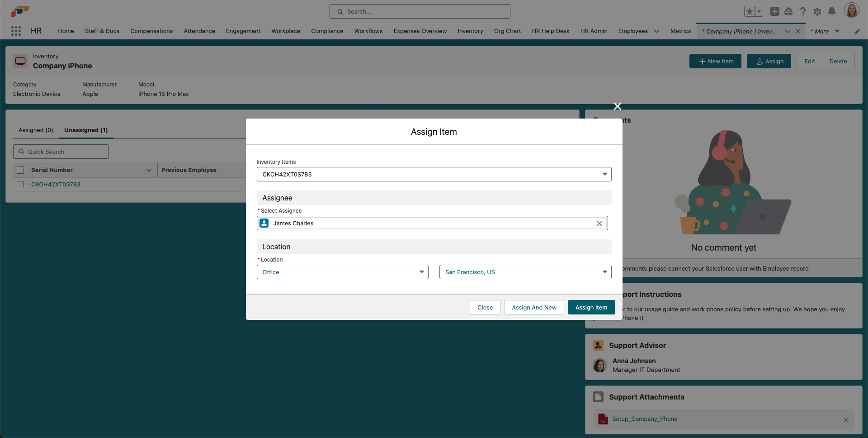Expand the Serial Number column sort arrow
The width and height of the screenshot is (868, 438).
click(x=149, y=170)
